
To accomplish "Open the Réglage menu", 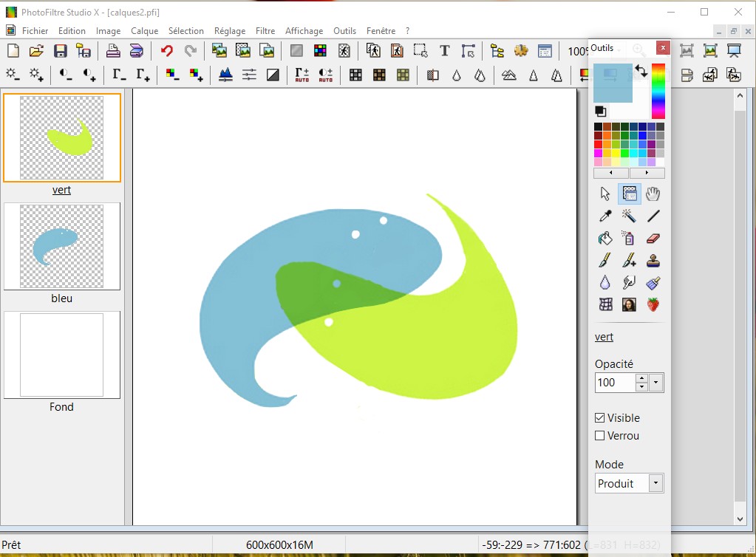I will pyautogui.click(x=230, y=31).
